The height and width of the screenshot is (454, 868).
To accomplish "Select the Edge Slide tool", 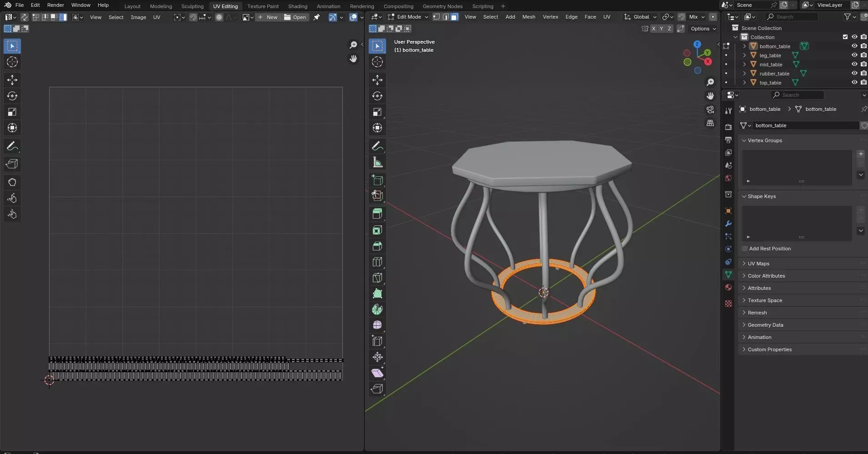I will tap(377, 341).
